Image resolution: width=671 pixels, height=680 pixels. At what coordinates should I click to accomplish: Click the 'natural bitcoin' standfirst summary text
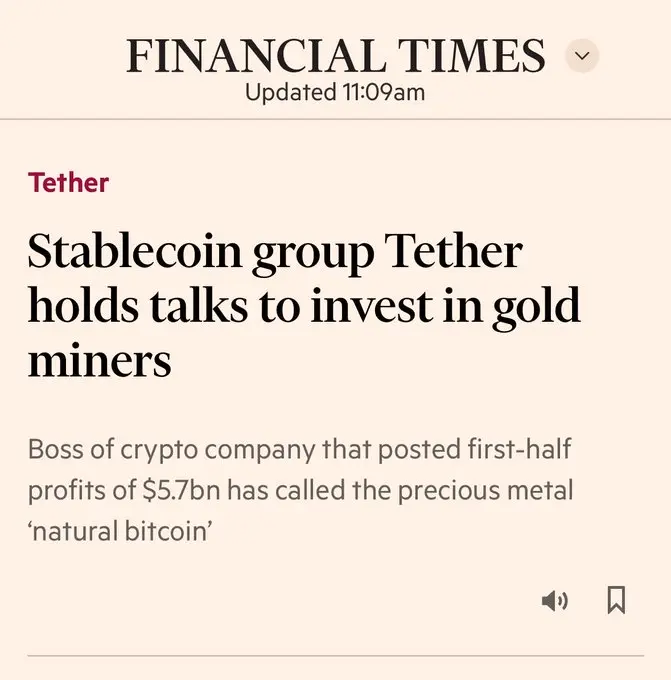pyautogui.click(x=300, y=490)
